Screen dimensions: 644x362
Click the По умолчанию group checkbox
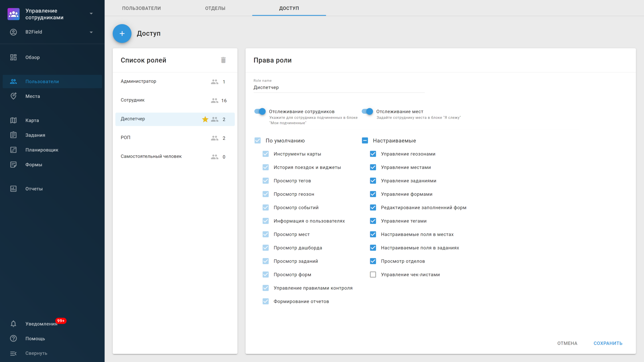pos(258,141)
